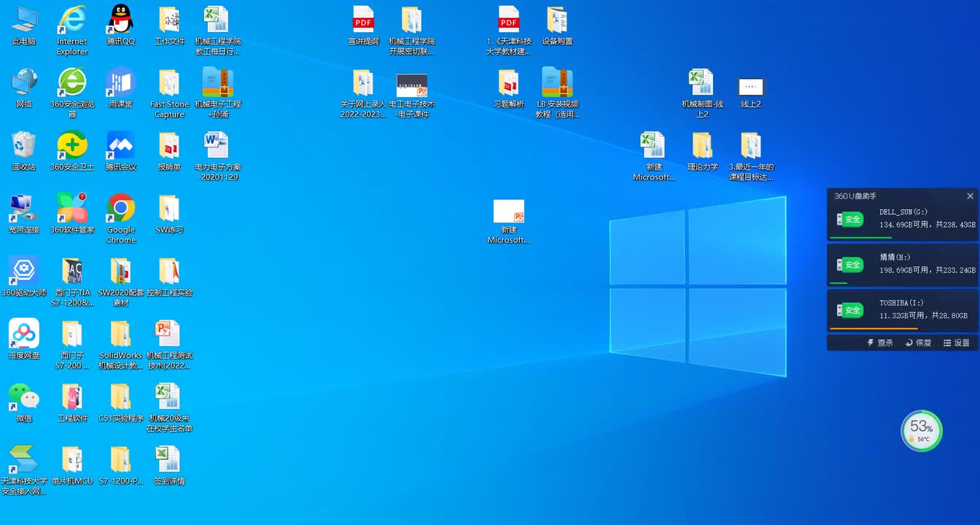Image resolution: width=980 pixels, height=525 pixels.
Task: Close the 360U盘助手 panel
Action: click(x=970, y=196)
